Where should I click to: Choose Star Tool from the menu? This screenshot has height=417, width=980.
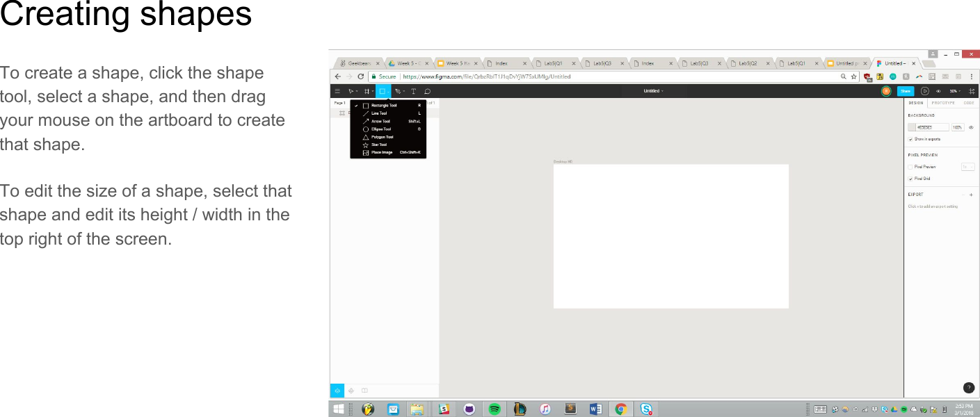(x=388, y=145)
